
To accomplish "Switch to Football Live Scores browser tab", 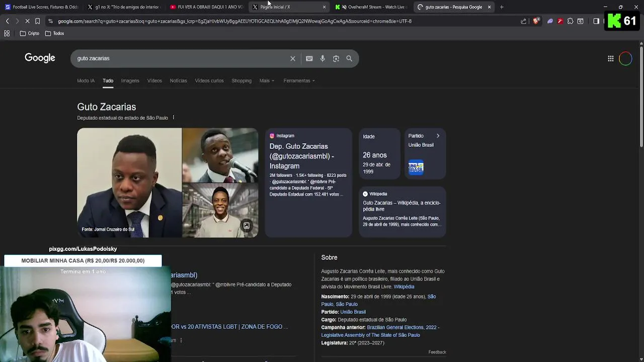I will [41, 7].
